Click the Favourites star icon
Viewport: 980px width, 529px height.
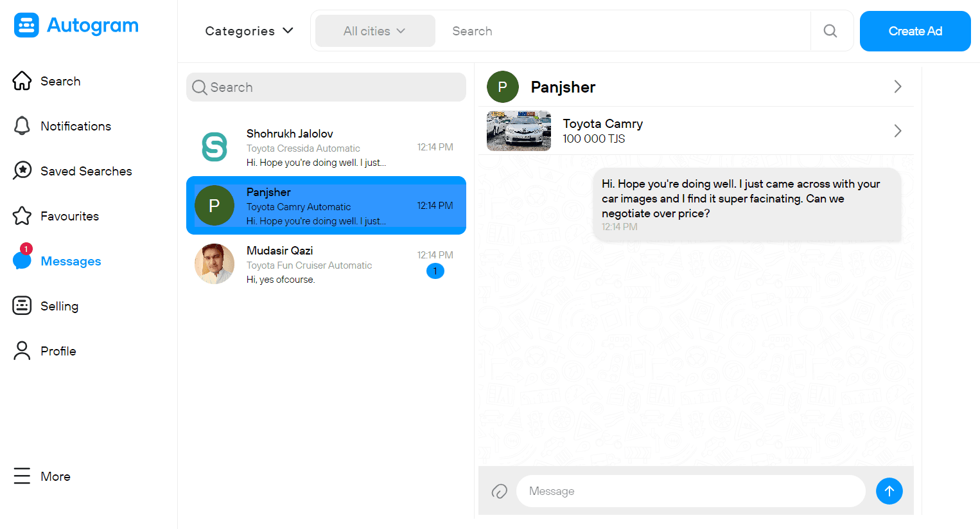coord(22,216)
